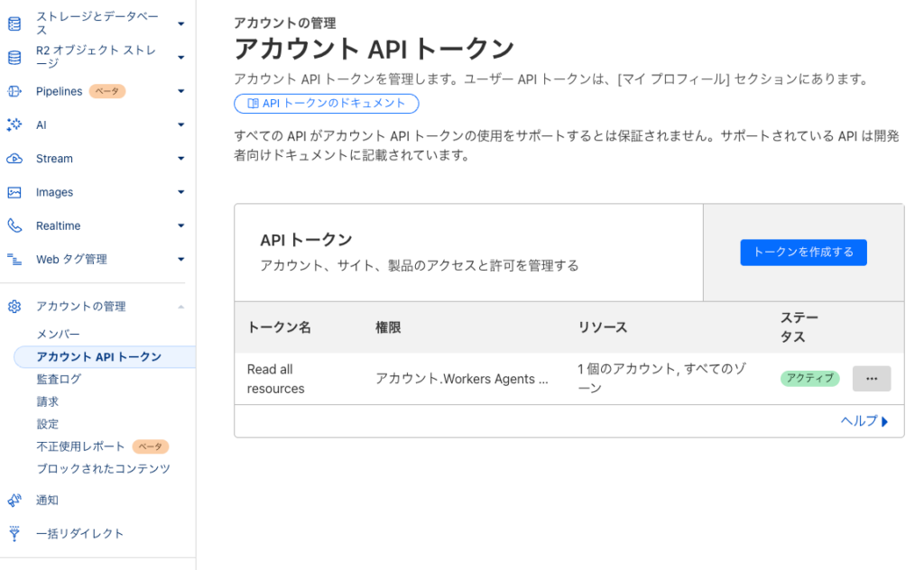Click the AI sparkle icon
Viewport: 924px width, 570px height.
point(14,124)
